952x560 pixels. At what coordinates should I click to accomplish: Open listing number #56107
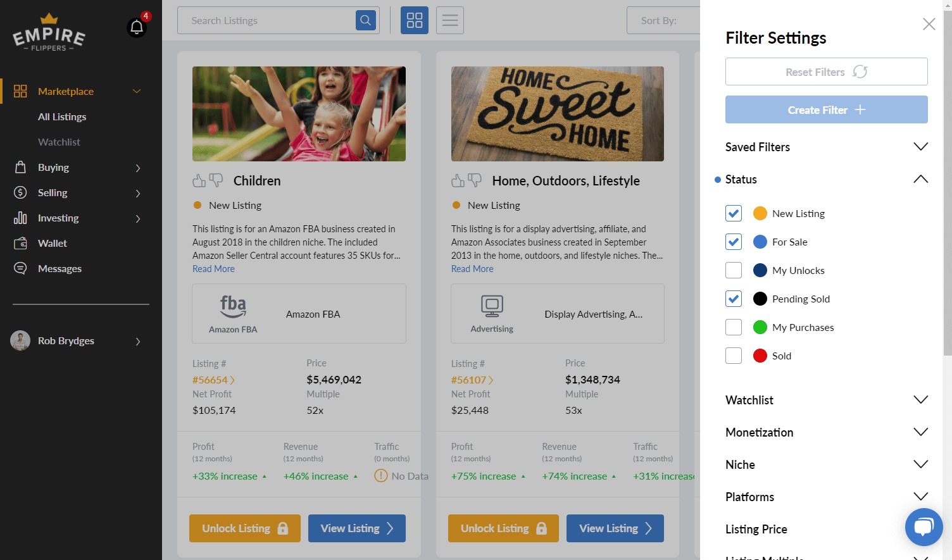472,380
